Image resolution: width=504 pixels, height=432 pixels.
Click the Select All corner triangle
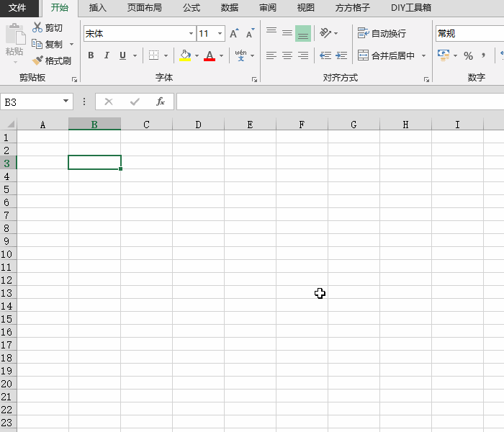[x=11, y=124]
